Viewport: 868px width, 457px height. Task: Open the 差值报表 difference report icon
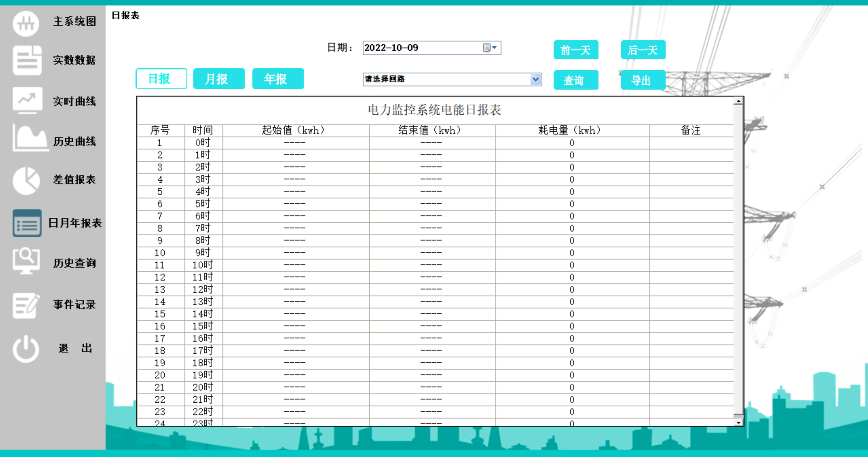click(26, 179)
